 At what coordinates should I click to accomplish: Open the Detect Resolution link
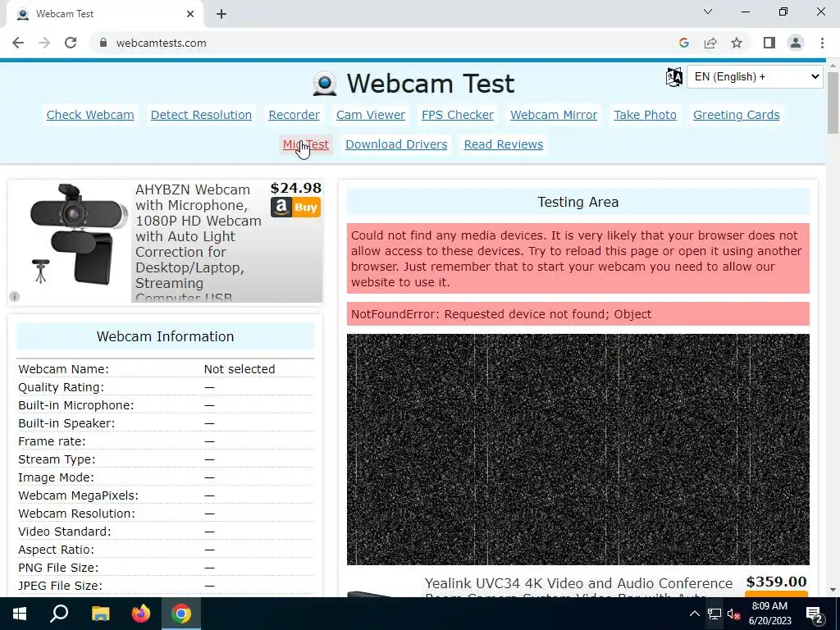coord(201,115)
